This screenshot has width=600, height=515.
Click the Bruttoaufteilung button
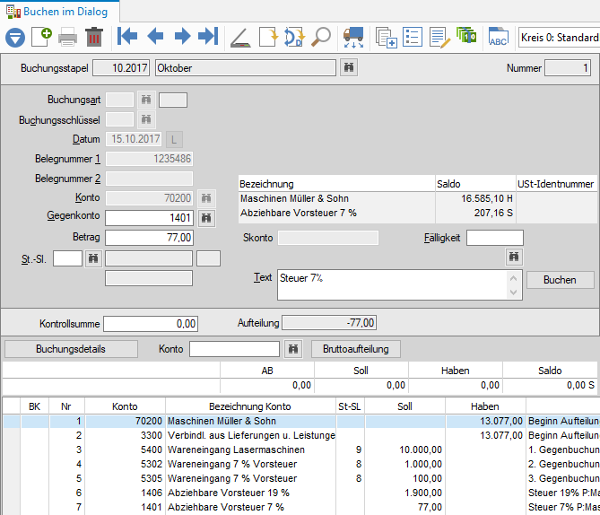click(356, 349)
